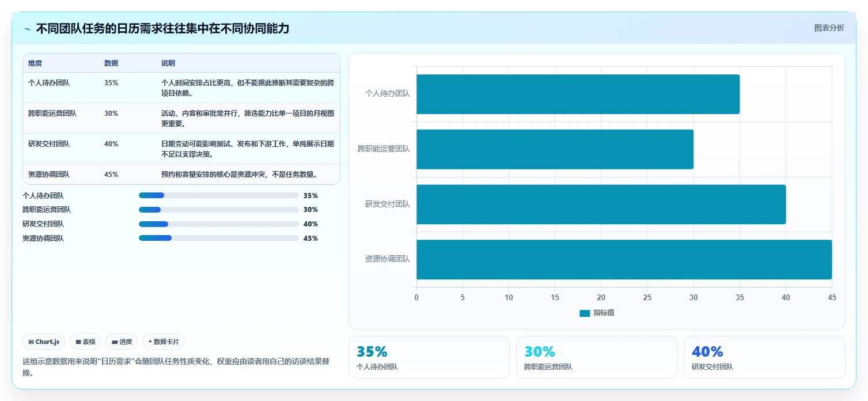The image size is (868, 401).
Task: Click the x-axis tick label 25
Action: [x=647, y=297]
